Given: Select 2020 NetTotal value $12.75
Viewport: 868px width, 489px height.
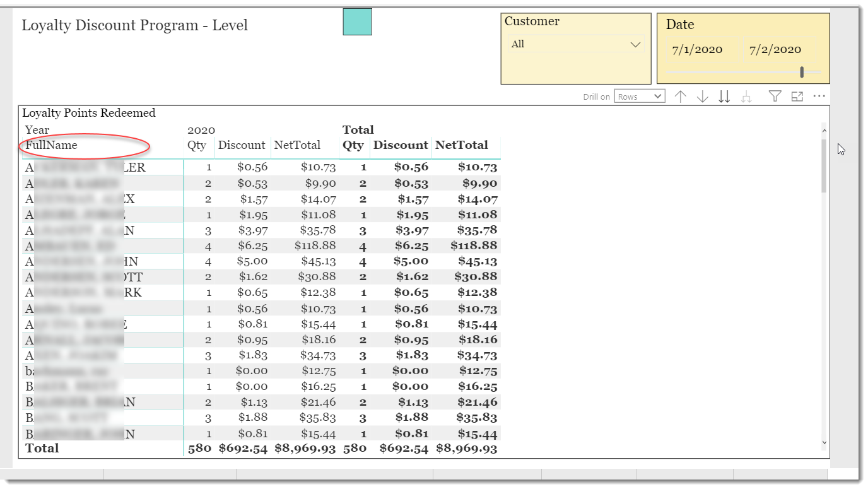Looking at the screenshot, I should coord(318,371).
